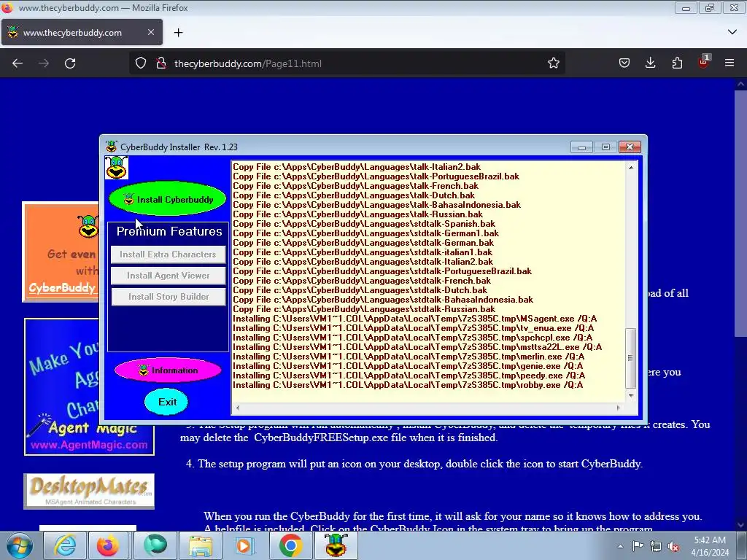This screenshot has width=747, height=560.
Task: Select the www.thecyberbuddy.com tab
Action: [x=82, y=32]
